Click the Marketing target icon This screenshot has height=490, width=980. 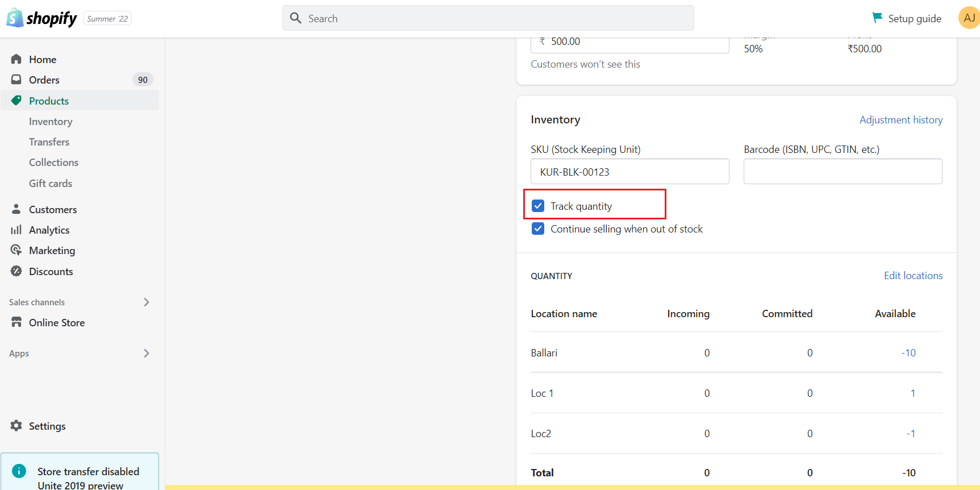pyautogui.click(x=16, y=250)
